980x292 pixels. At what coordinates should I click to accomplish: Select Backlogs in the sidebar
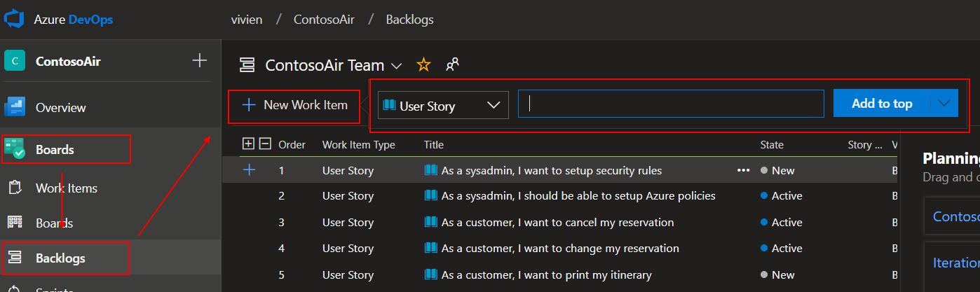[60, 258]
